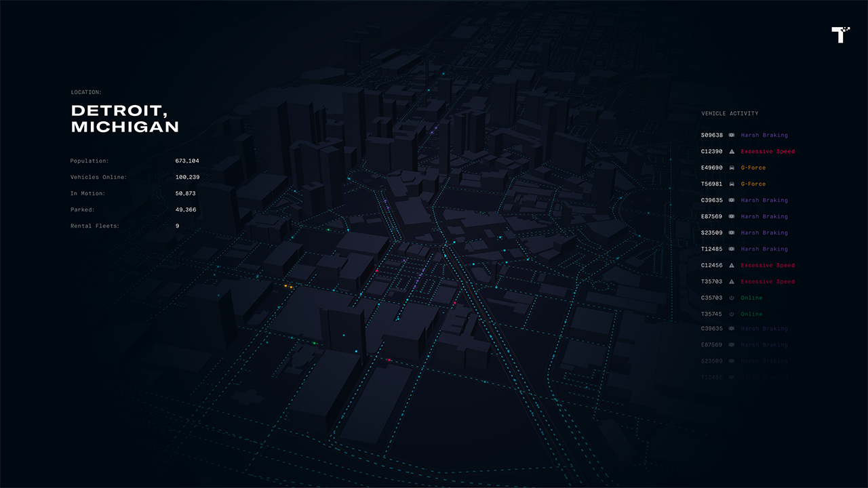Screen dimensions: 868x488
Task: Open the G-Force event for E49690
Action: [753, 168]
